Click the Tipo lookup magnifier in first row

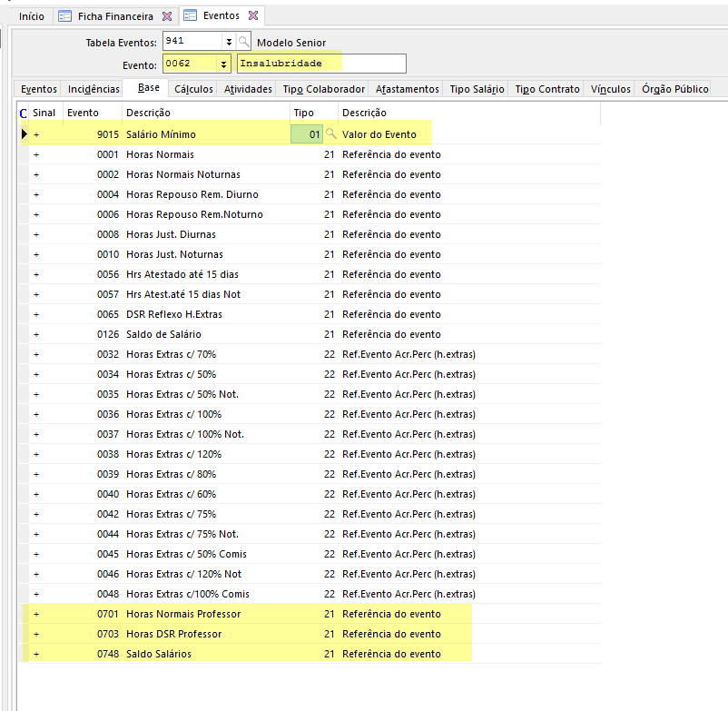[x=331, y=134]
